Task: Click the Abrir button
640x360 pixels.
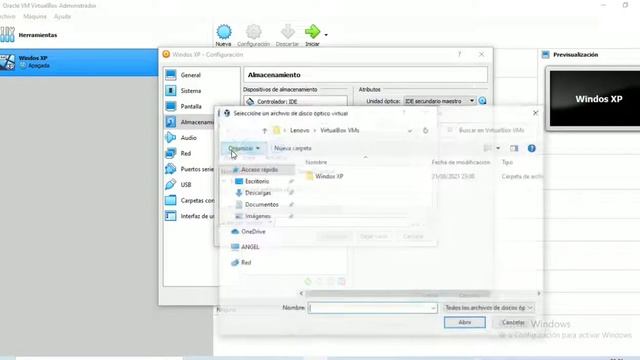Action: (x=464, y=322)
